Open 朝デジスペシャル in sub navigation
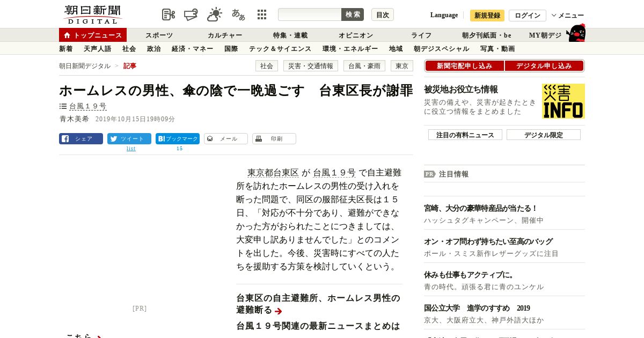Viewport: 644px width, 338px height. coord(441,48)
